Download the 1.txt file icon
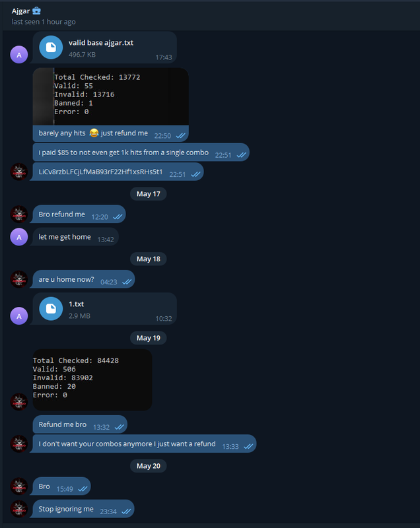 (51, 308)
